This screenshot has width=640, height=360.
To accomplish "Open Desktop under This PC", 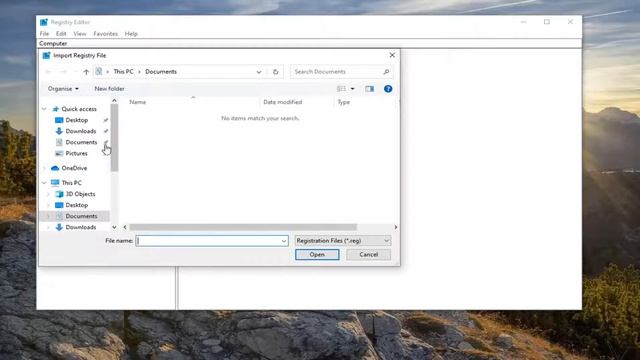I will (x=77, y=205).
